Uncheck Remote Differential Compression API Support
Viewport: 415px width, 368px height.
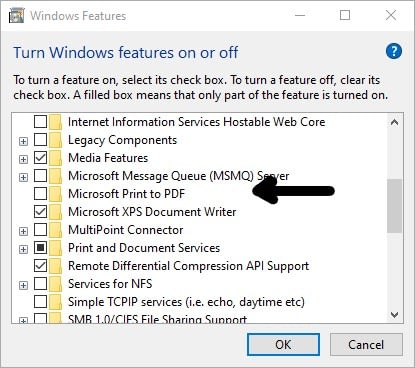click(40, 265)
